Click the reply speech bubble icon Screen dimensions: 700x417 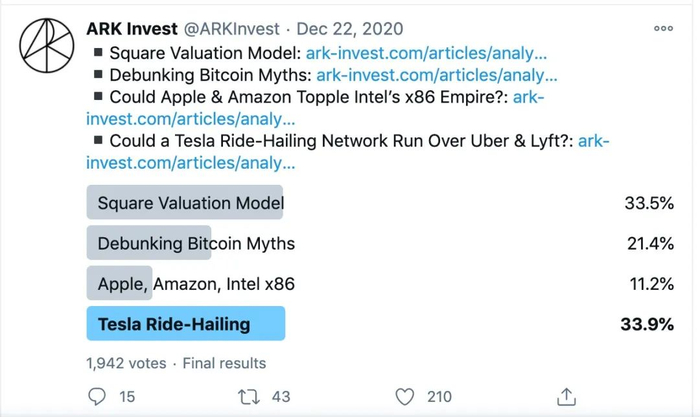click(x=97, y=397)
